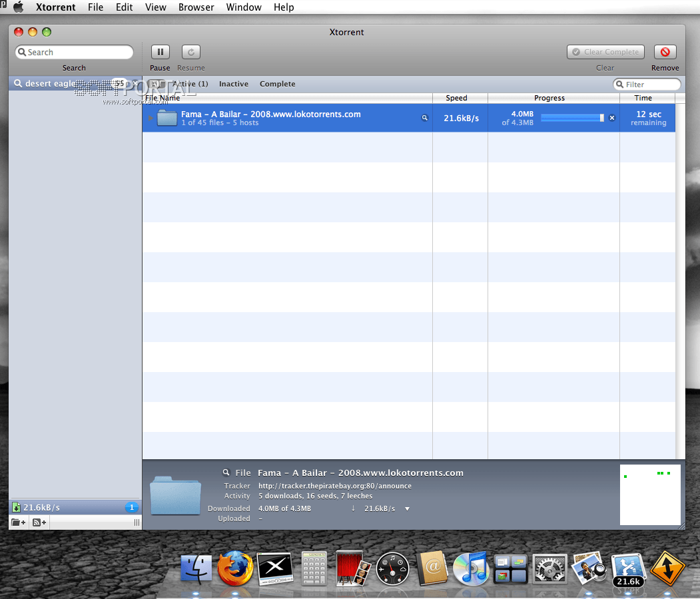Launch iTunes from the Dock
Screen dimensions: 700x599
471,568
